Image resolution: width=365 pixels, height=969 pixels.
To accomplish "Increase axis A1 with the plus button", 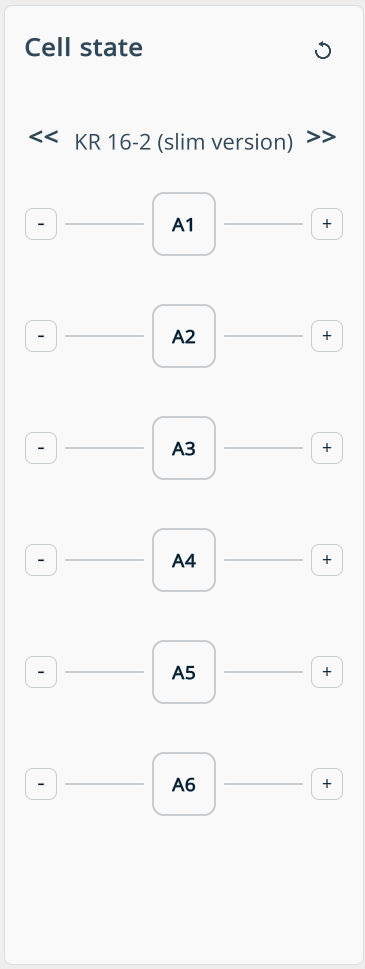I will point(327,224).
